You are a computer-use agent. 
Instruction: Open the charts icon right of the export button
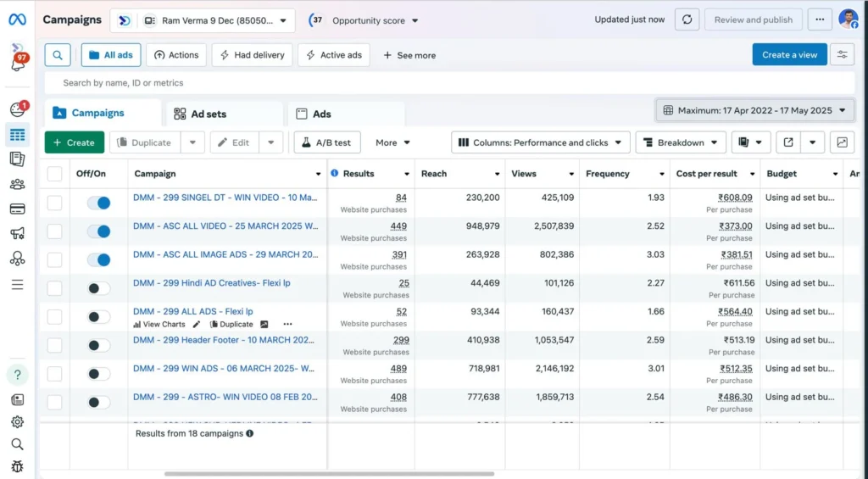pos(842,142)
